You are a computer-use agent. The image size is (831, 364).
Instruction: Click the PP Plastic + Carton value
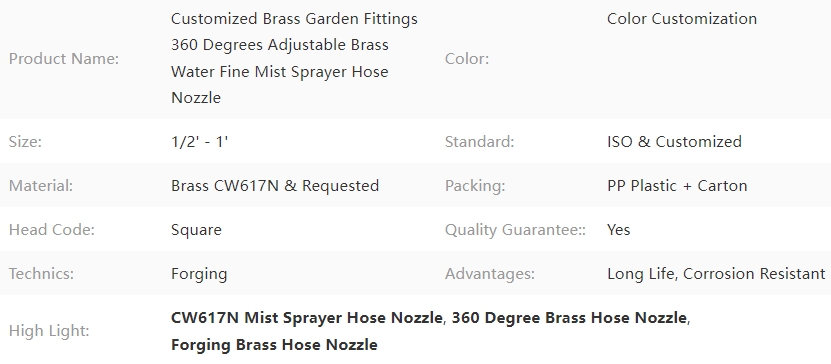pyautogui.click(x=677, y=186)
